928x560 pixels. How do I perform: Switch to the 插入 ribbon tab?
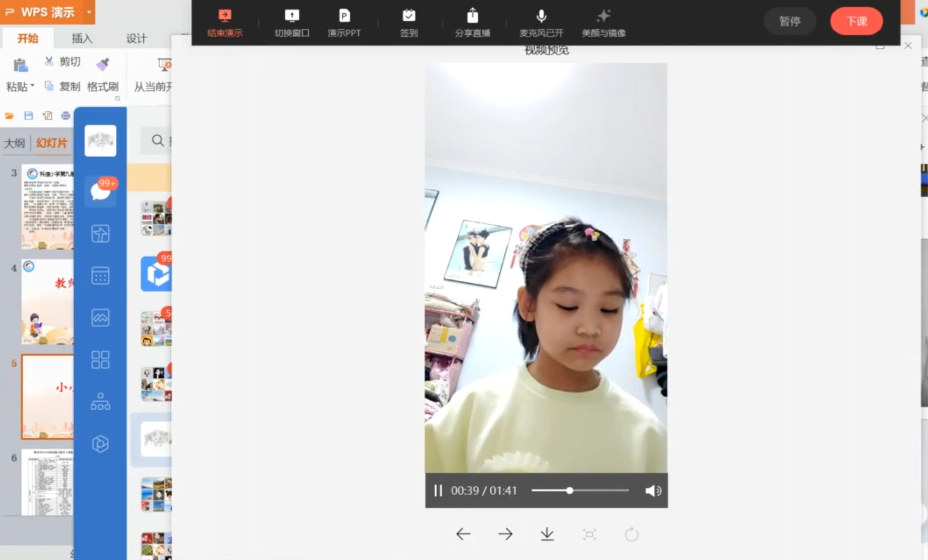[82, 39]
